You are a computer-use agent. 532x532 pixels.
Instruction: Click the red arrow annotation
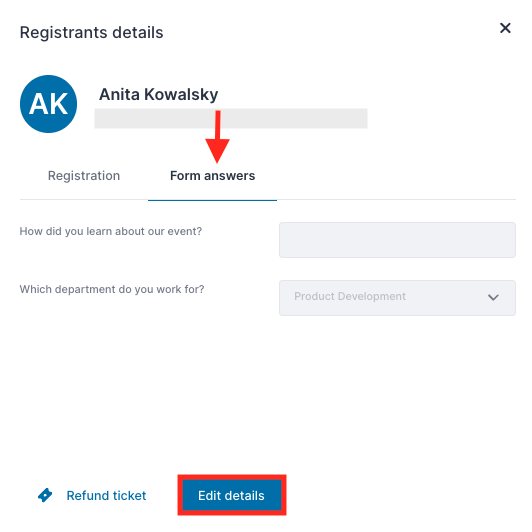(x=217, y=136)
